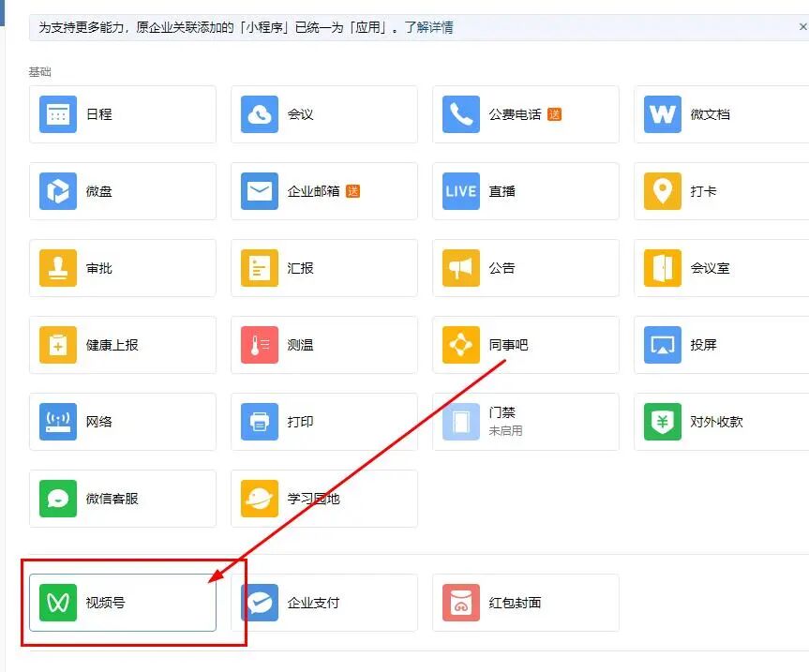Viewport: 809px width, 672px height.
Task: Click the 送 badge next to 公费电话
Action: point(554,114)
